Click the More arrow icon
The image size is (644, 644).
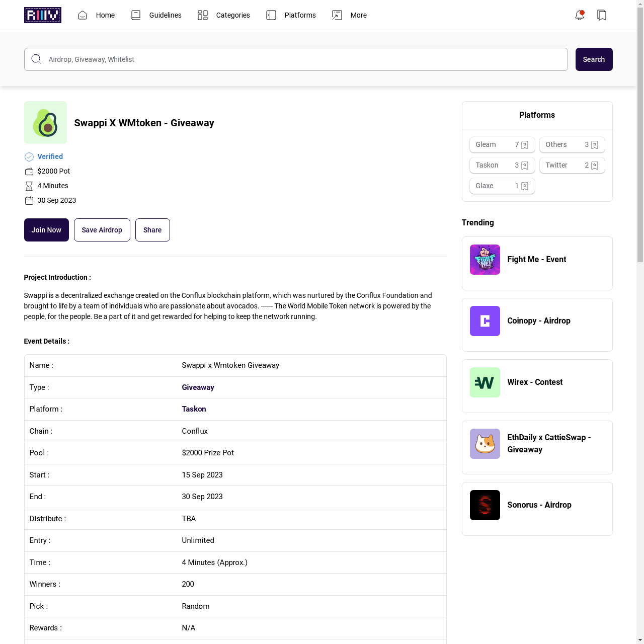point(337,15)
